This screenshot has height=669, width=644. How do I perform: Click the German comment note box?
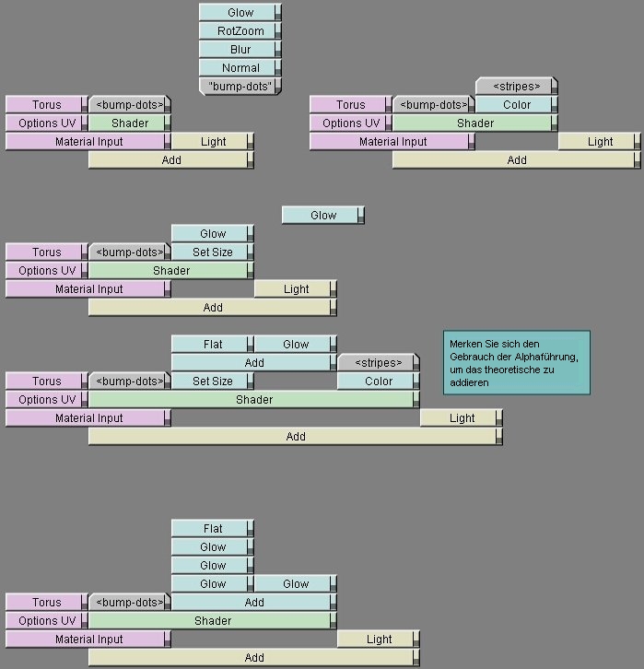517,362
